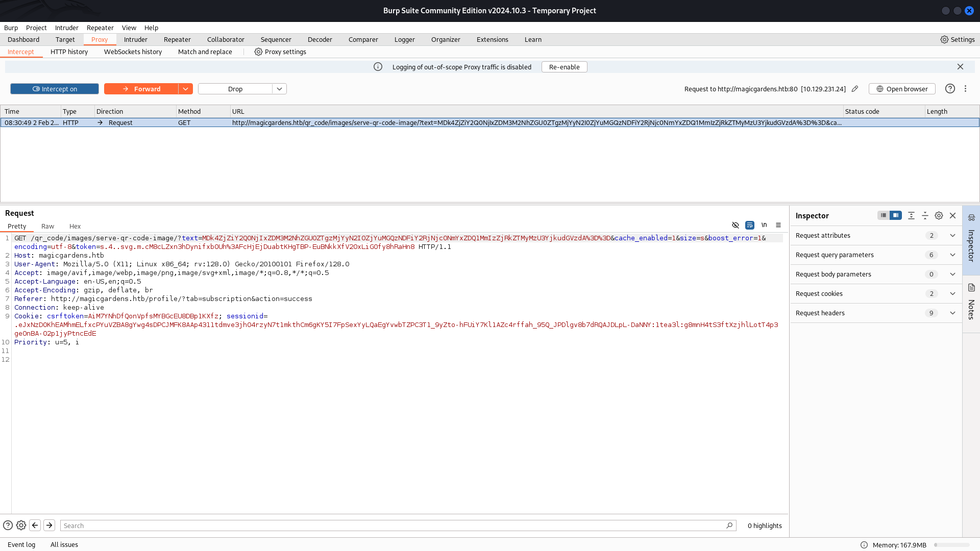The height and width of the screenshot is (551, 980).
Task: Open the Drop button dropdown arrow
Action: point(279,89)
